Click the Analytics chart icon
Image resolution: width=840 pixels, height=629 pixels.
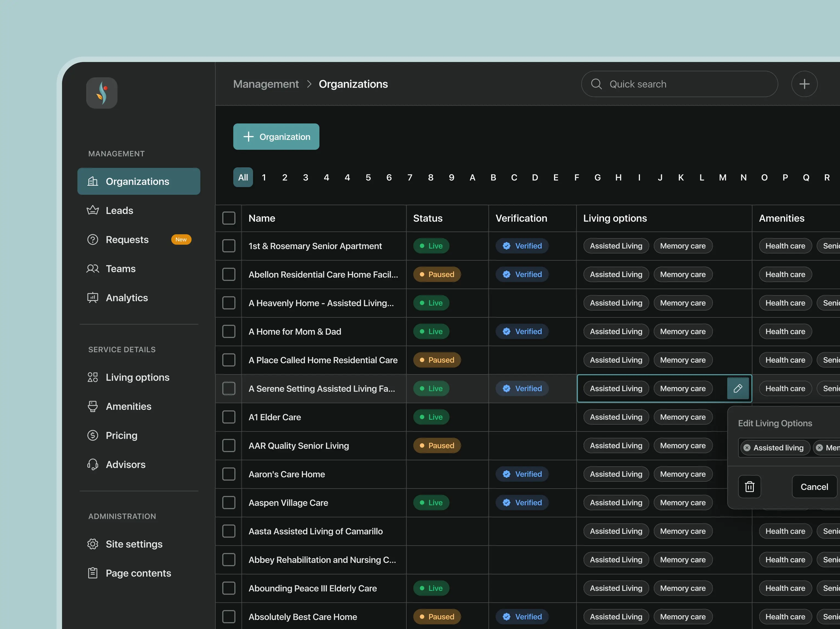(93, 298)
